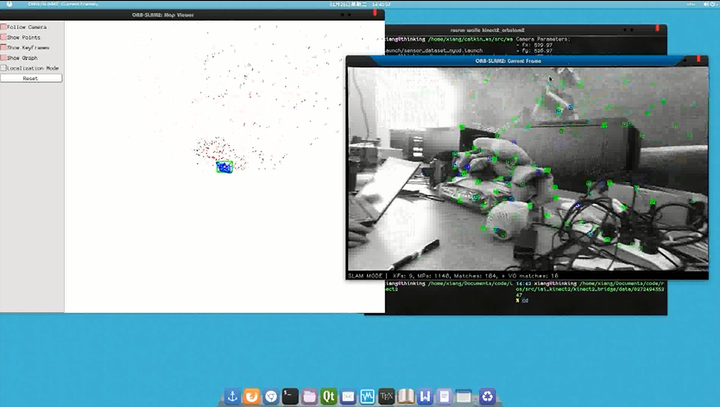Open the anchor dock icon
The image size is (720, 407).
point(232,396)
